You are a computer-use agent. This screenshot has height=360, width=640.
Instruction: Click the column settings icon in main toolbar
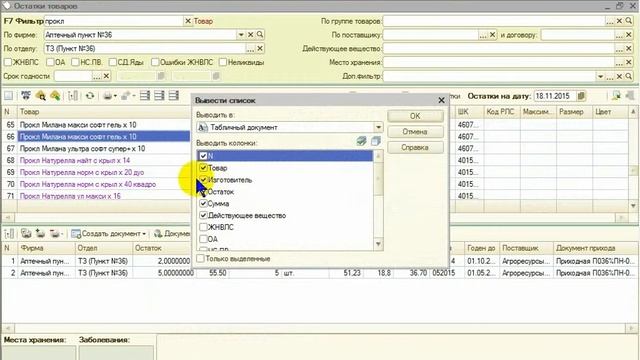click(x=73, y=96)
